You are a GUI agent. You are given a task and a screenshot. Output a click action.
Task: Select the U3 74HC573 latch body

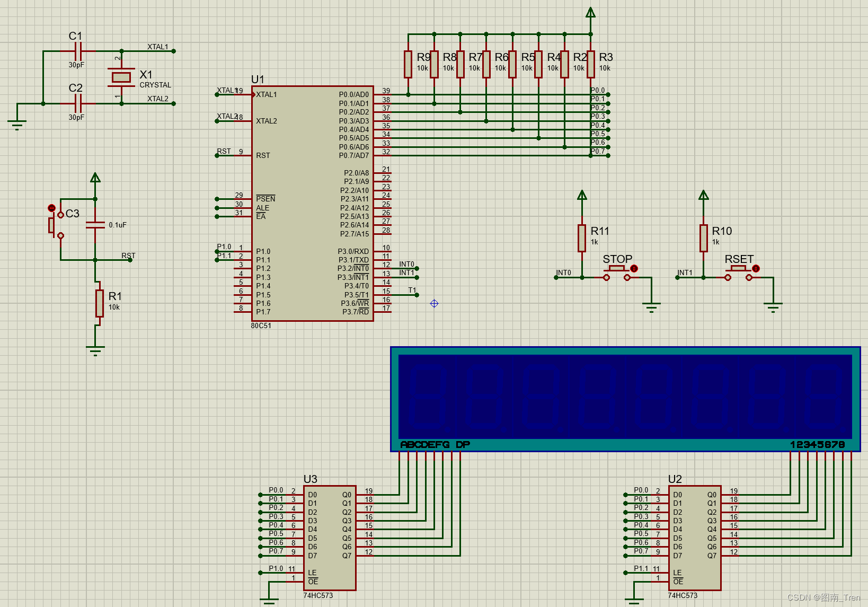(329, 538)
